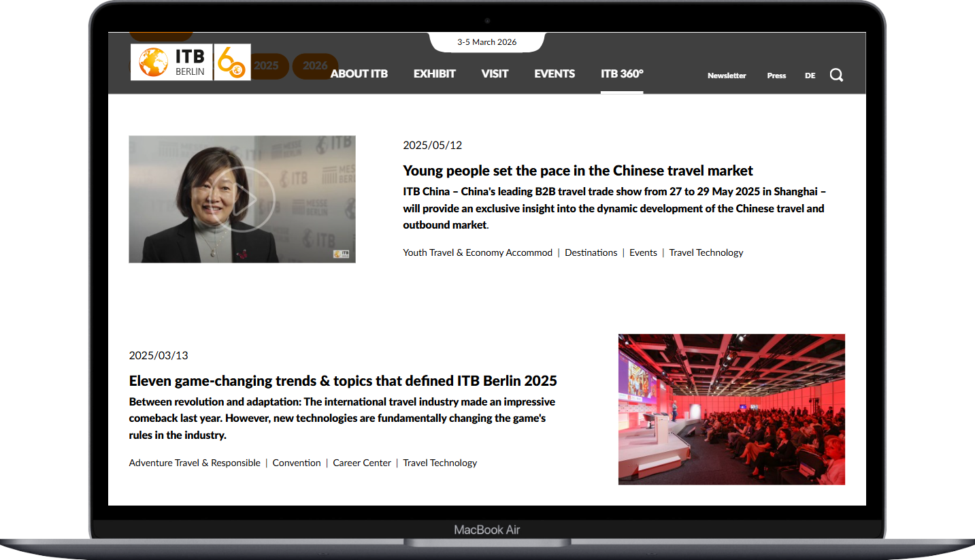
Task: Click the ITB Berlin globe logo
Action: point(171,62)
